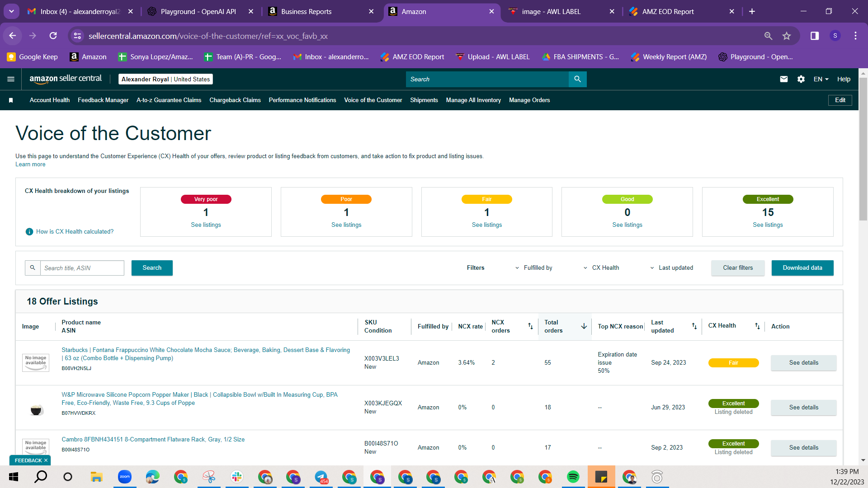
Task: Click the Search title, ASIN input field
Action: (x=82, y=268)
